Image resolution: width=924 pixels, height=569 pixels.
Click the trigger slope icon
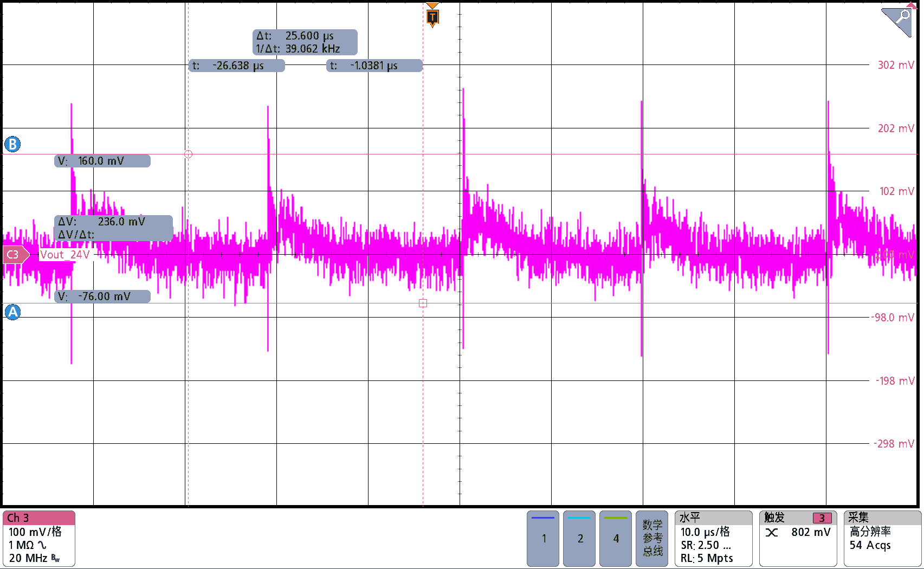(772, 533)
